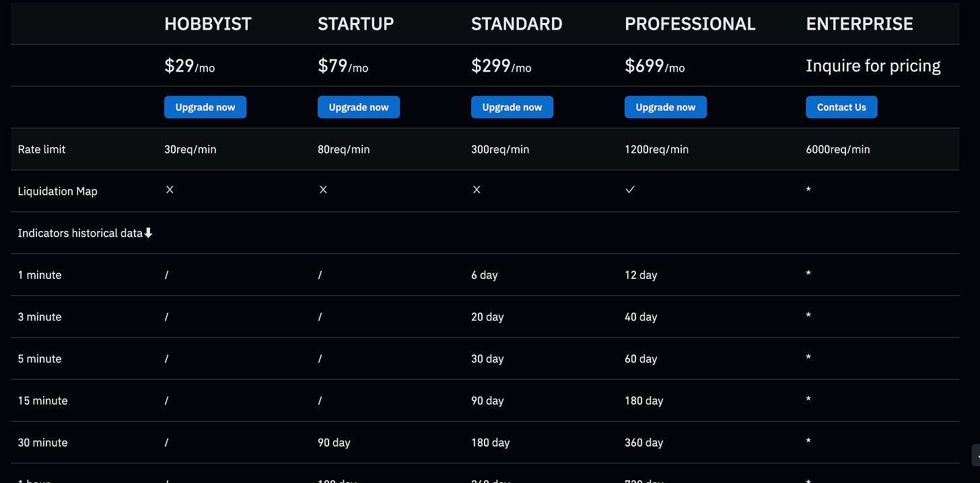
Task: Click the $699/mo price for Professional
Action: (654, 67)
